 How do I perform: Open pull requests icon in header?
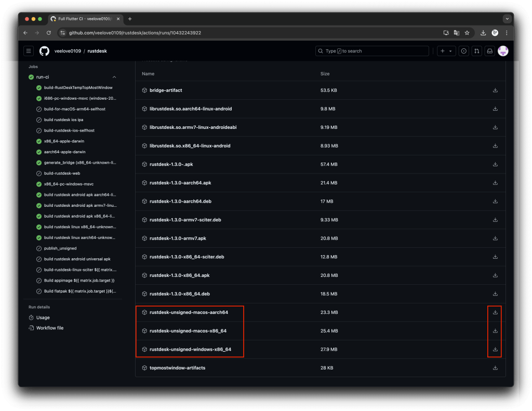[476, 51]
